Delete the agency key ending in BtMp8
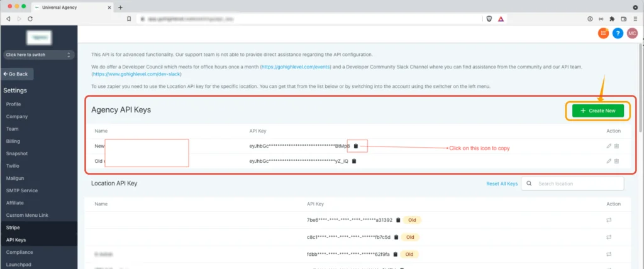Screen dimensions: 644x269 tap(616, 146)
